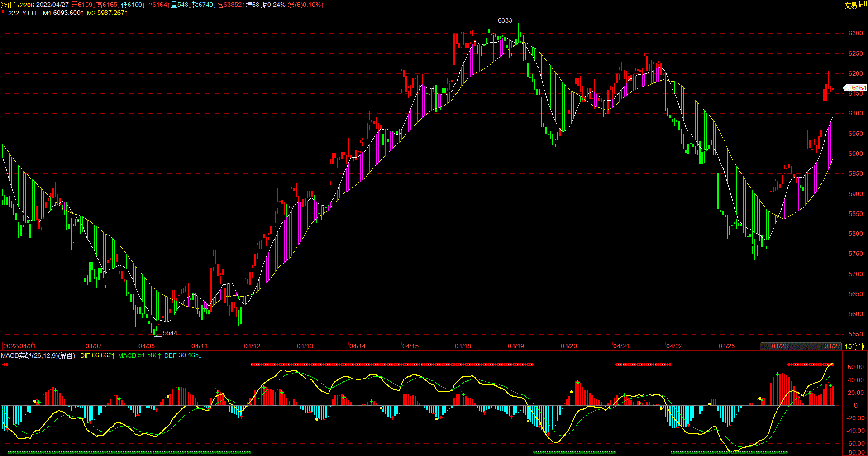The image size is (868, 456).
Task: Click the DEF 30.165 value
Action: click(183, 355)
